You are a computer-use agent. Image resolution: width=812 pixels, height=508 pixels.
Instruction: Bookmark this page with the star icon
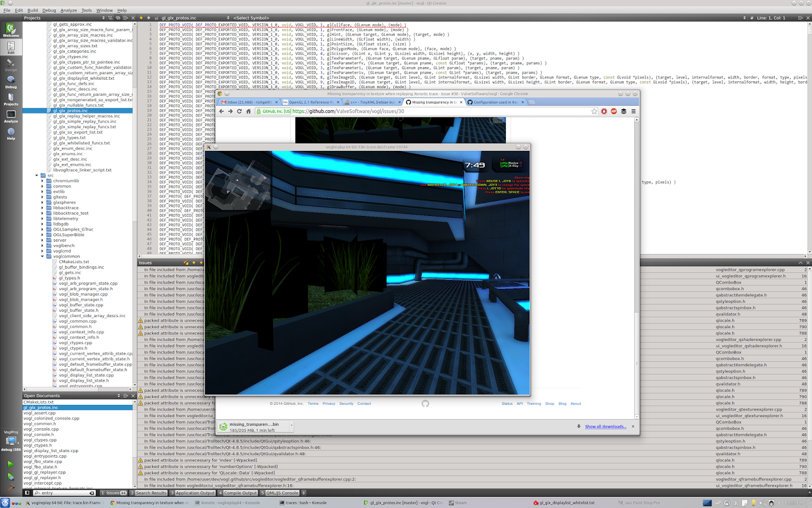pyautogui.click(x=594, y=111)
